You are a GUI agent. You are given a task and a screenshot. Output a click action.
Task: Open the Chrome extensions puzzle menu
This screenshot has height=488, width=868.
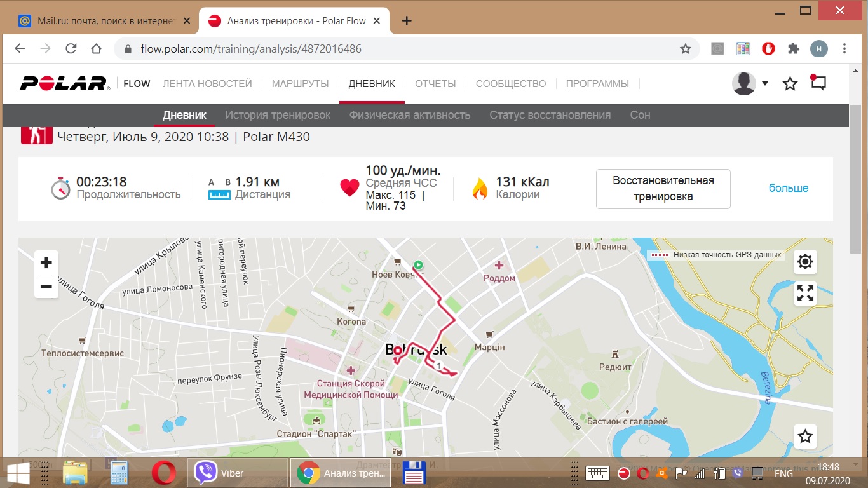(793, 49)
